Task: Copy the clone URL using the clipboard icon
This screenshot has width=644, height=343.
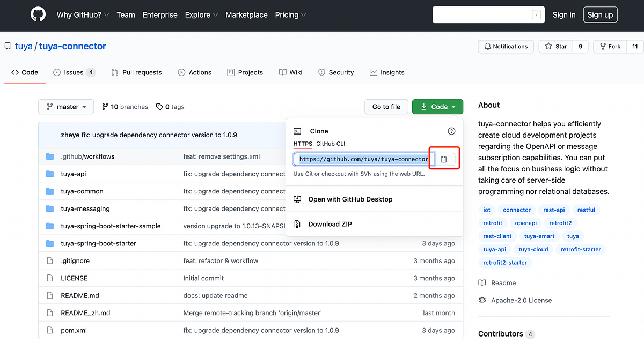Action: click(x=444, y=159)
